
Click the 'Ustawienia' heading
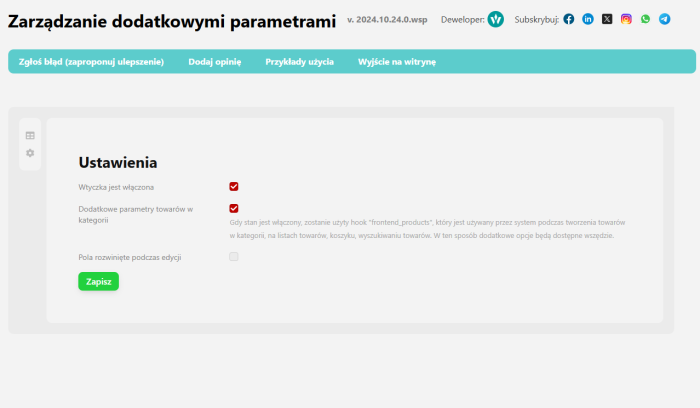(x=118, y=162)
